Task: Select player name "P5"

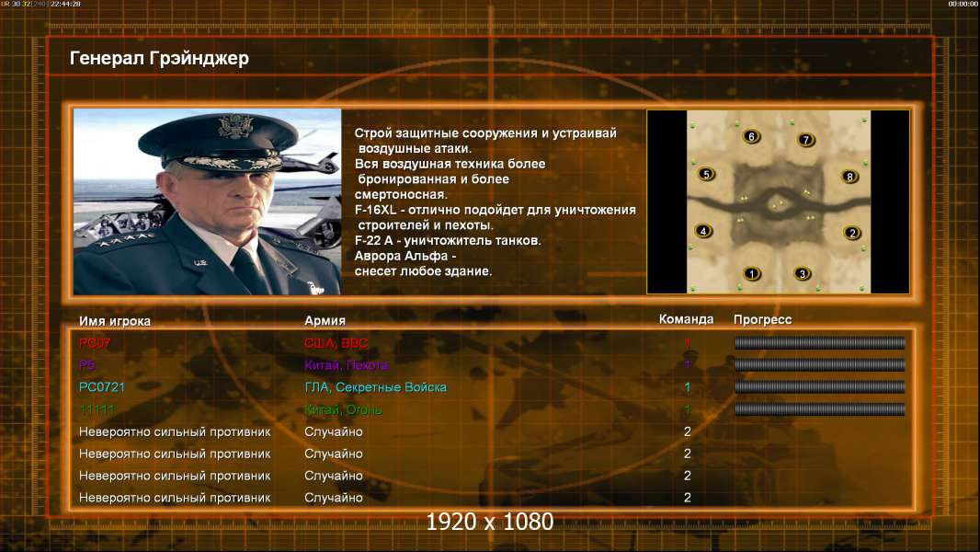Action: pos(86,364)
